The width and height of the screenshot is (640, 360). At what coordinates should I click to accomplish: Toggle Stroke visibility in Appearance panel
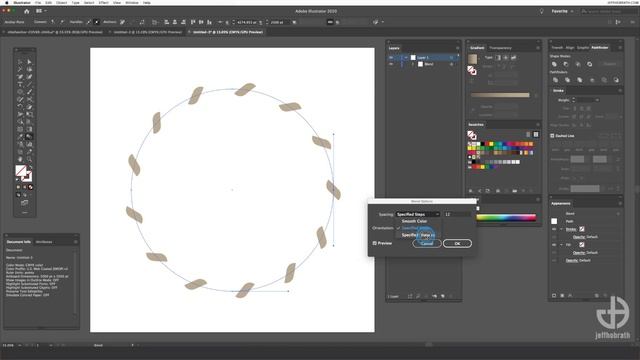pos(554,229)
